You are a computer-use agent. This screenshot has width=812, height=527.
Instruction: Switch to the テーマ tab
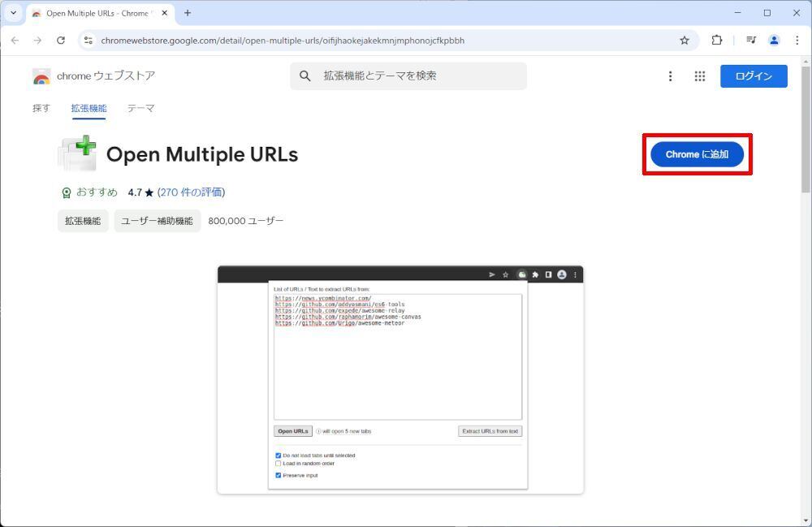pyautogui.click(x=140, y=108)
